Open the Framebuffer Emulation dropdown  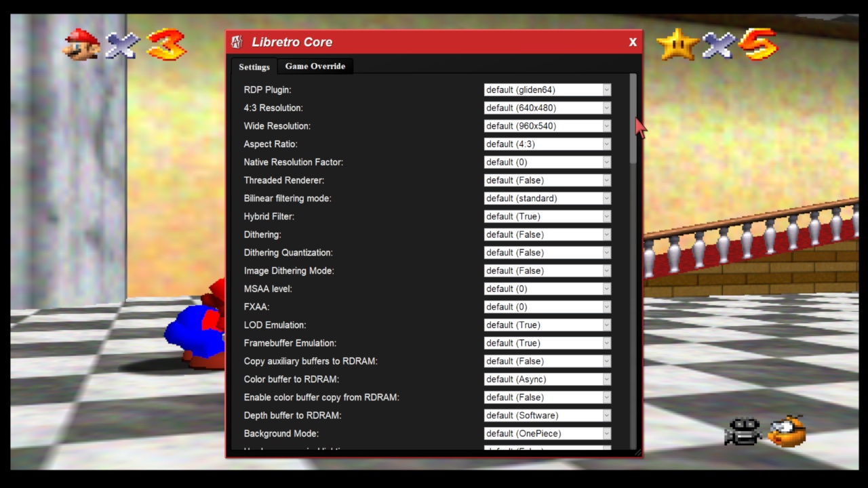(547, 343)
